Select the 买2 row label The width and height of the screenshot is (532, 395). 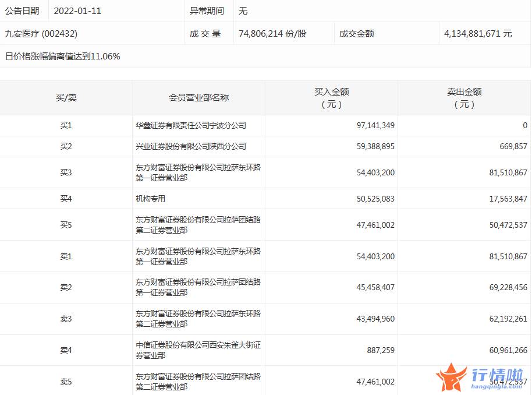pos(66,146)
